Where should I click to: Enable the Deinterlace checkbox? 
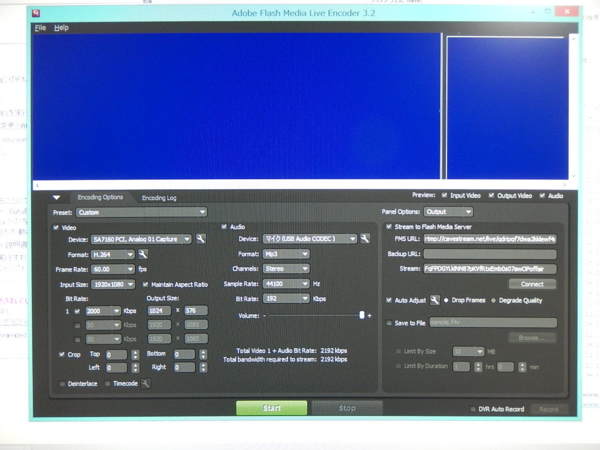coord(62,383)
